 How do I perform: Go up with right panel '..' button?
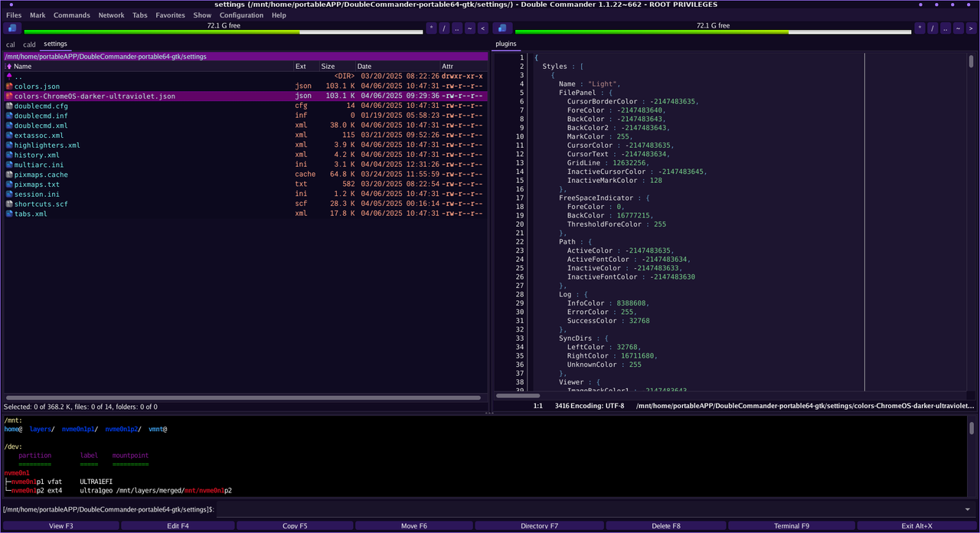pos(946,28)
